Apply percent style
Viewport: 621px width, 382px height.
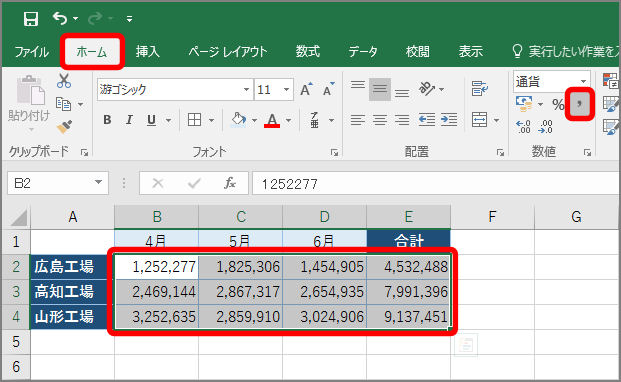[x=558, y=104]
